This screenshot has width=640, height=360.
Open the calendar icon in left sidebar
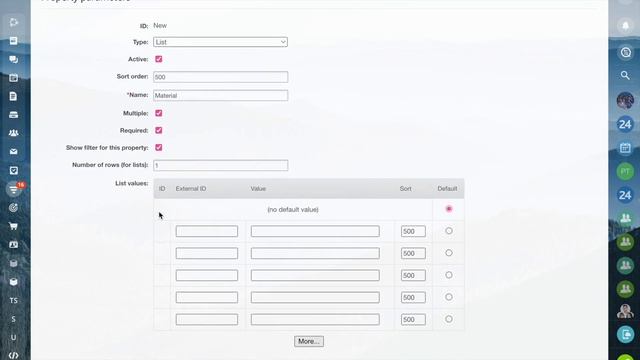coord(13,78)
